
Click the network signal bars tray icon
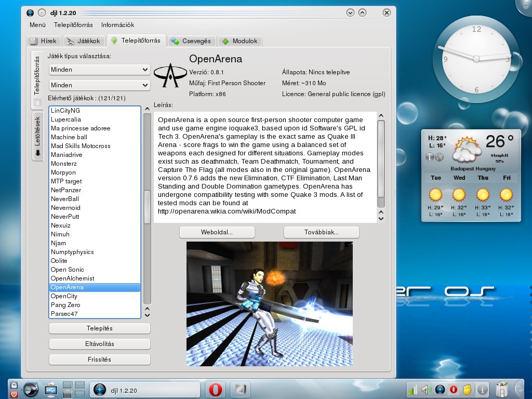pos(413,390)
